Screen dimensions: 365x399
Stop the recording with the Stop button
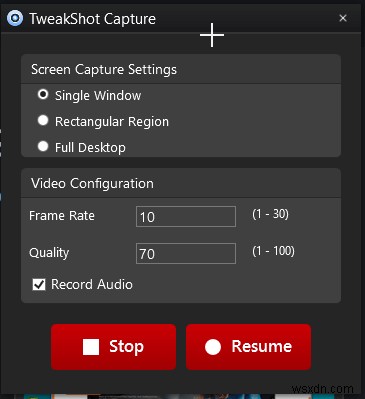113,347
